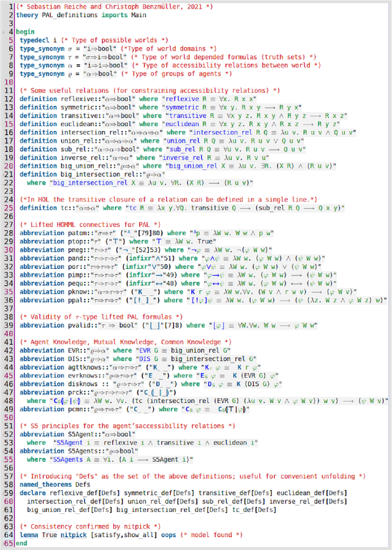Screen dimensions: 392x550
Task: Click the 'end' keyword on the last line
Action: 21,543
